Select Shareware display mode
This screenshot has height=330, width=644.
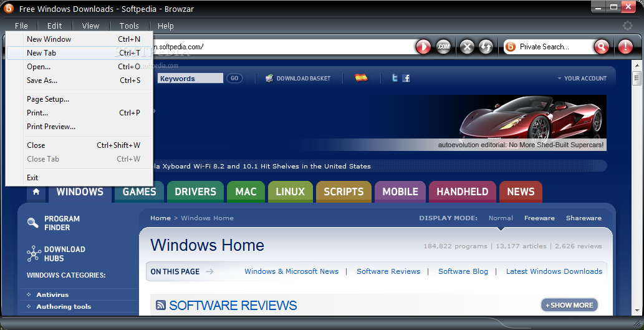(584, 218)
